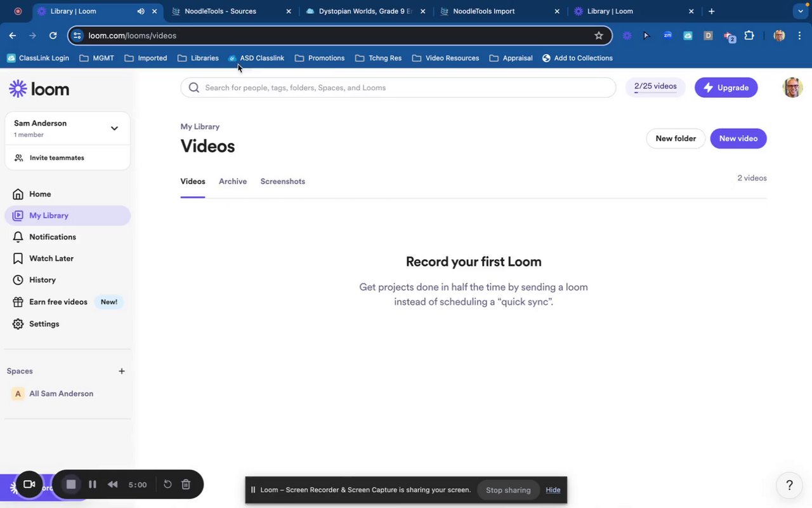Click the Loom logo in the sidebar
812x508 pixels.
click(x=39, y=89)
